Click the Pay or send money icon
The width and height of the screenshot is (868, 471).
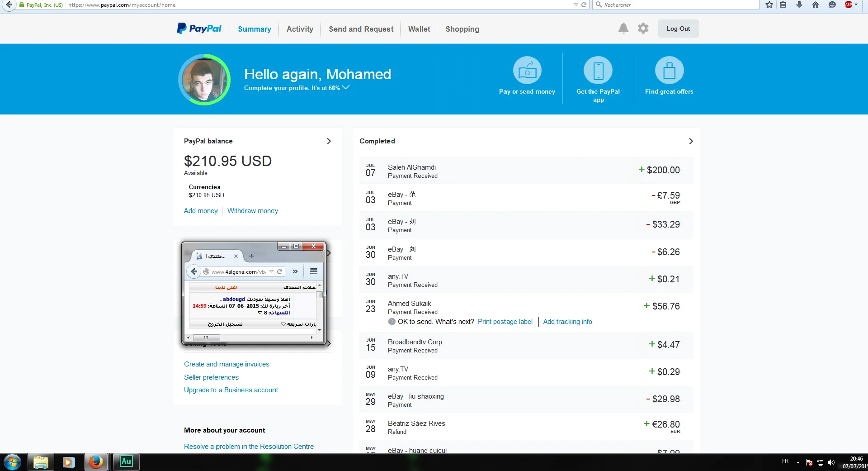pyautogui.click(x=527, y=70)
